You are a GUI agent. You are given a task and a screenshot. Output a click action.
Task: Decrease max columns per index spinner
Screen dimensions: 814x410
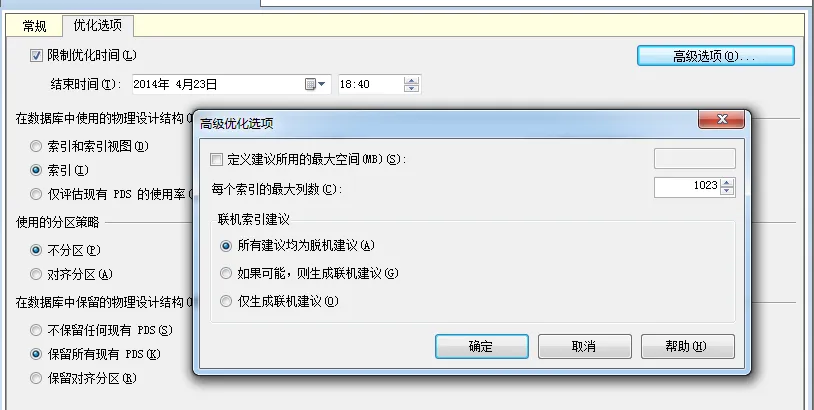[x=727, y=191]
